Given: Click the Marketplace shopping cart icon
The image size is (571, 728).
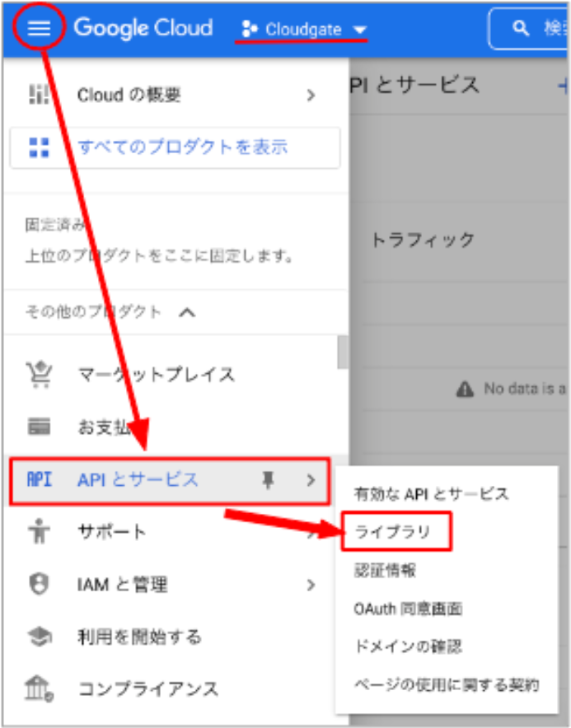Looking at the screenshot, I should pyautogui.click(x=39, y=374).
